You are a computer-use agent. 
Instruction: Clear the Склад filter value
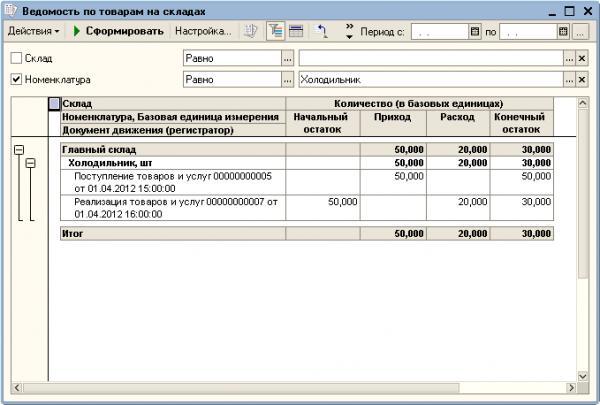(582, 59)
